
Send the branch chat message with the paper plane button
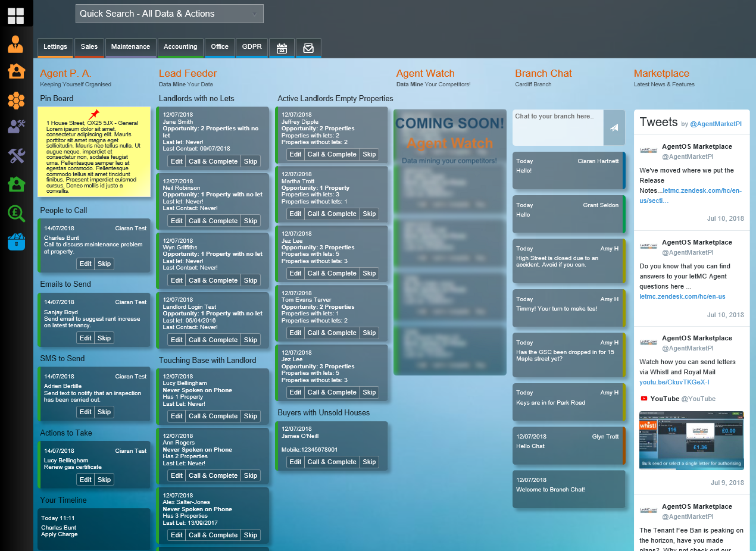pos(614,127)
